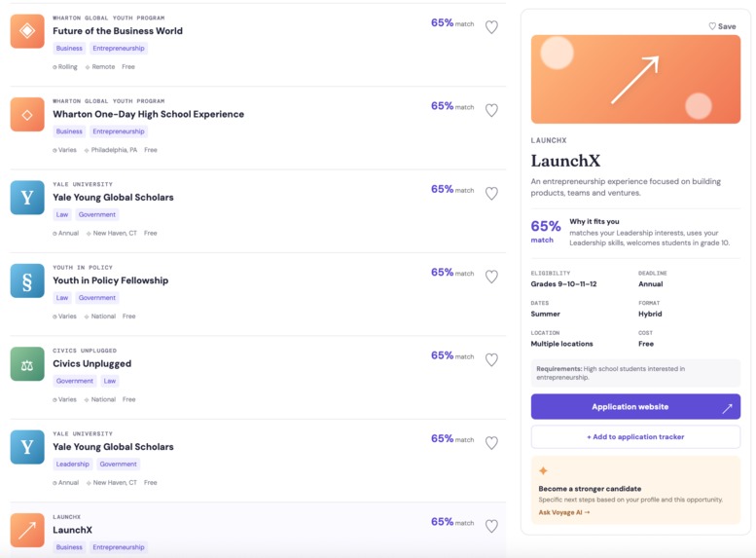Screen dimensions: 756x558
Task: Click sparkle icon in stronger candidate card
Action: 543,470
